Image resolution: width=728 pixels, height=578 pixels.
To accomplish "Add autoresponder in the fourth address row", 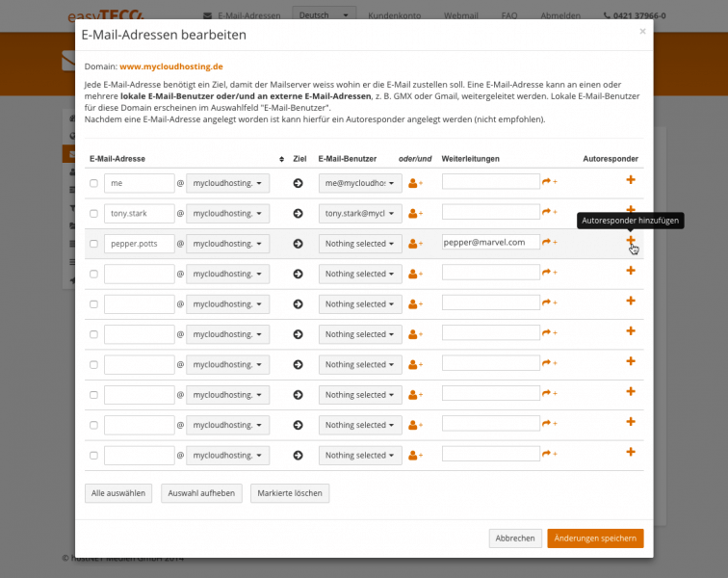I will pos(631,271).
